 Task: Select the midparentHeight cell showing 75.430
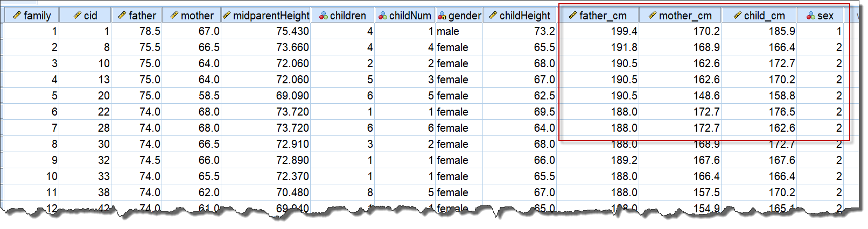click(265, 31)
